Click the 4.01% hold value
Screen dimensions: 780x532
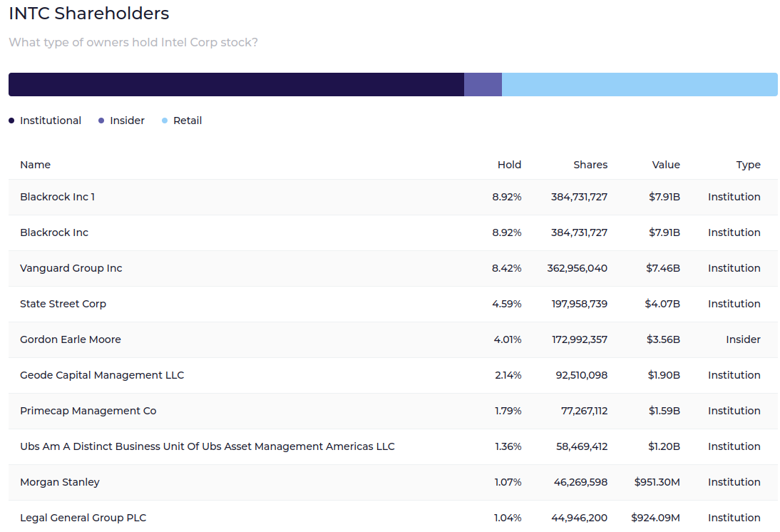[x=508, y=339]
